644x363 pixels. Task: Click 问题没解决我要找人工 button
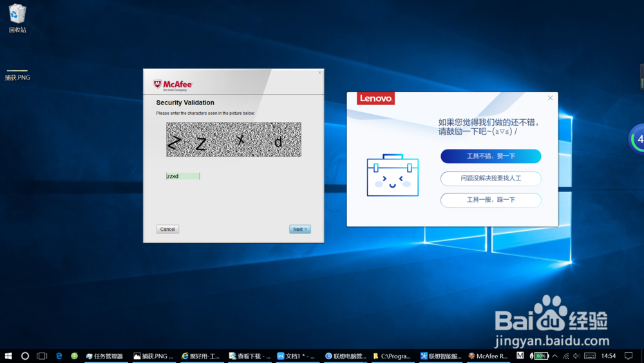coord(491,179)
